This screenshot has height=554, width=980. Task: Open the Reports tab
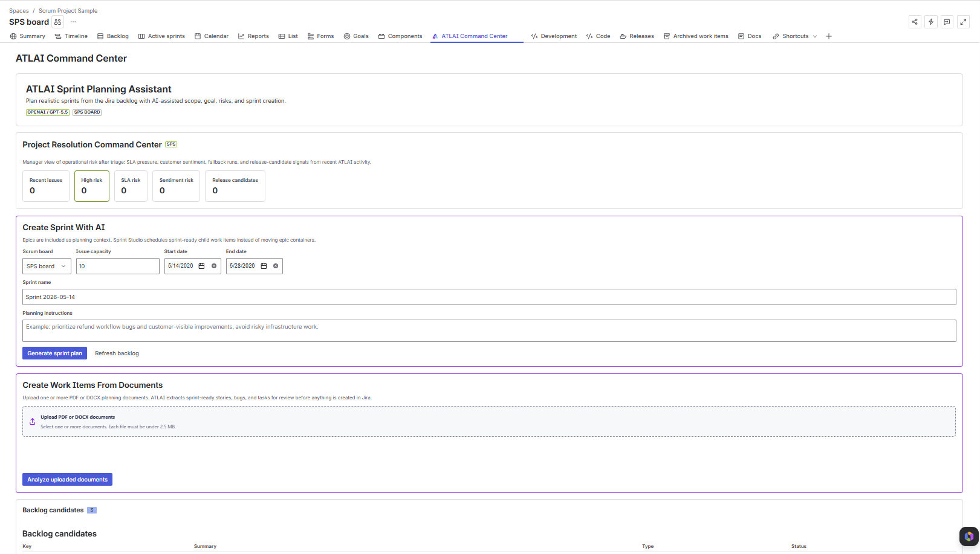253,36
